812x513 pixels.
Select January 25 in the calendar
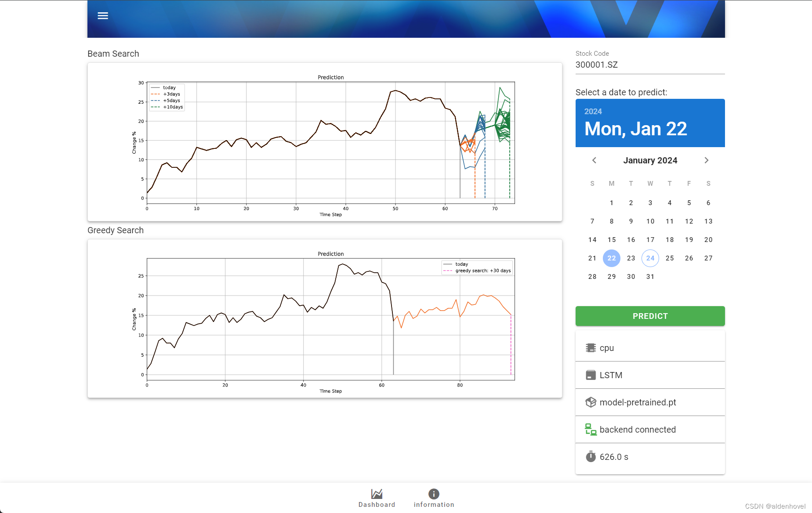(669, 258)
